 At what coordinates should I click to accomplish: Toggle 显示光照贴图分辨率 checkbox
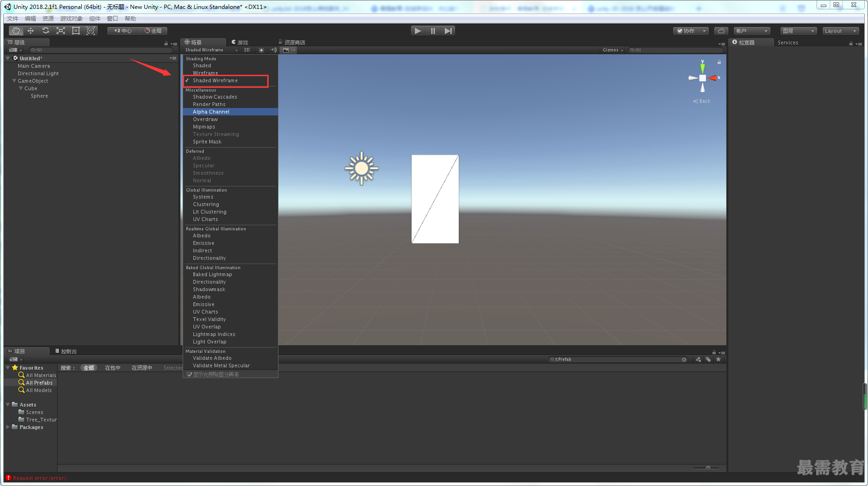pos(189,374)
